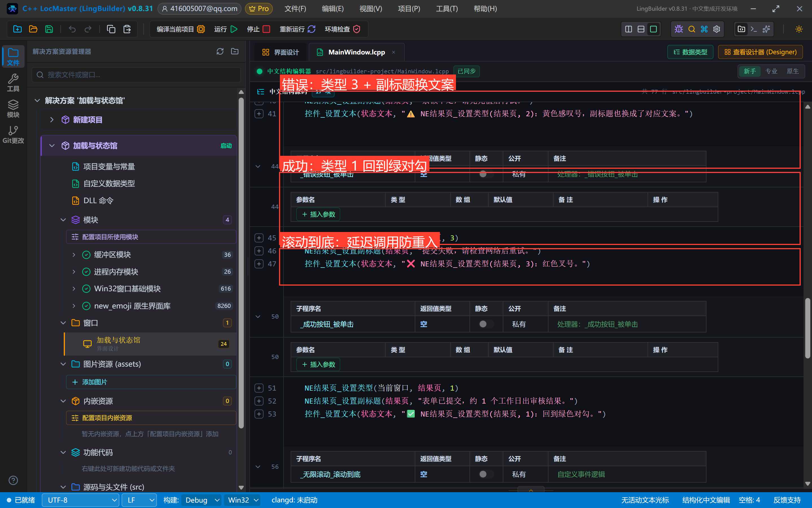812x508 pixels.
Task: Undo the last action
Action: (x=72, y=29)
